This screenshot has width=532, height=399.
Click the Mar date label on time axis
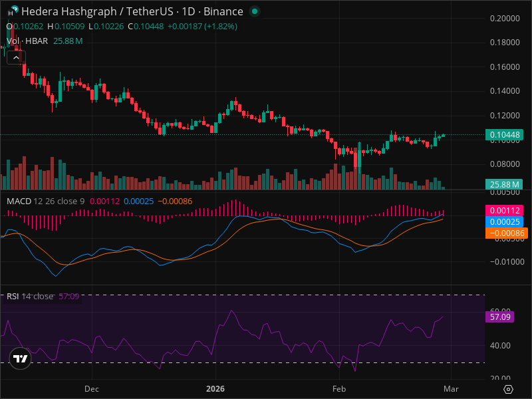(451, 389)
